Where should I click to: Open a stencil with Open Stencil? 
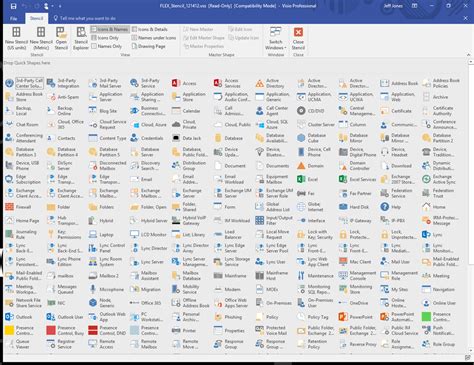[x=61, y=38]
